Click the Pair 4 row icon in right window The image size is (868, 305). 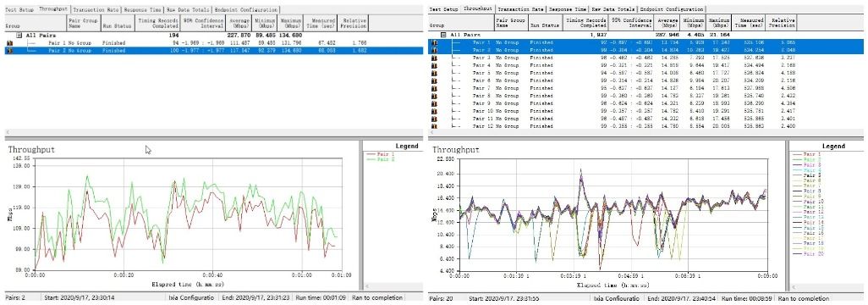434,65
